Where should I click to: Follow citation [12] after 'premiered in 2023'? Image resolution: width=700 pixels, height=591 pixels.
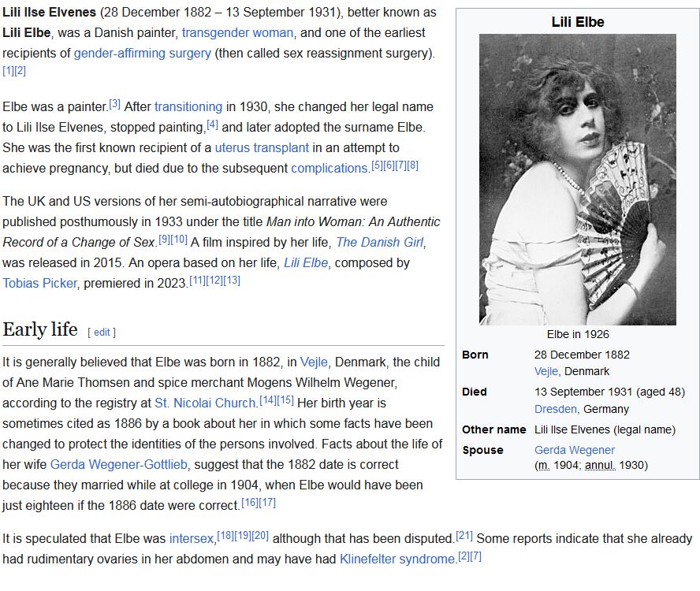click(x=214, y=281)
